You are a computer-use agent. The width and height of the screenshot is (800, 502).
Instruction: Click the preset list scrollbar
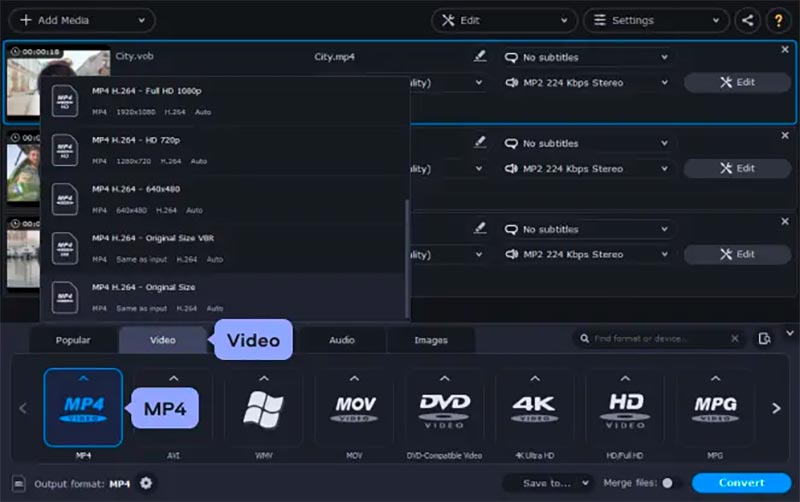coord(407,258)
